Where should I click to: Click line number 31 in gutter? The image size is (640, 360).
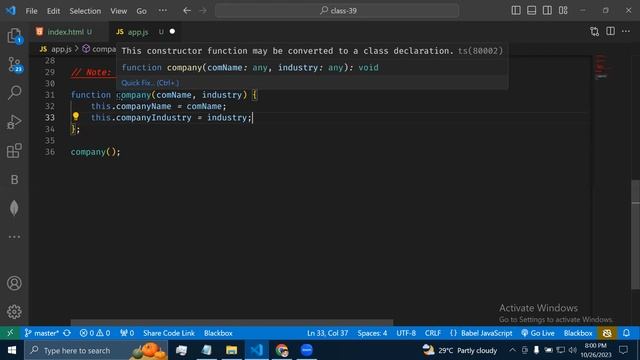pyautogui.click(x=49, y=95)
